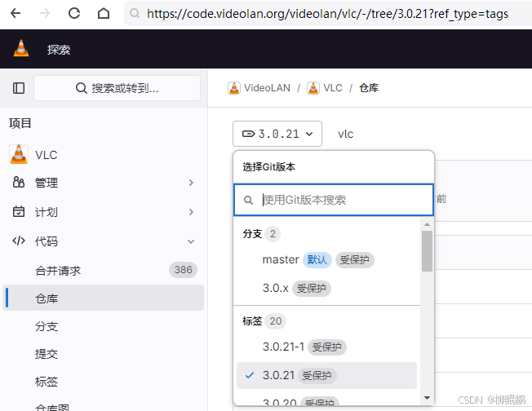
Task: Click the tag icon in ref selector
Action: click(x=248, y=134)
